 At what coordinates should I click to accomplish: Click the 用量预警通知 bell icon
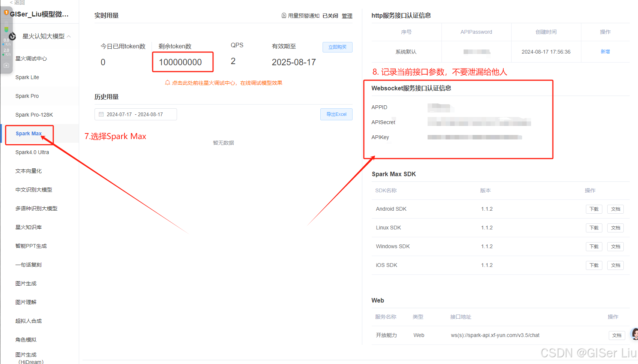(x=284, y=16)
